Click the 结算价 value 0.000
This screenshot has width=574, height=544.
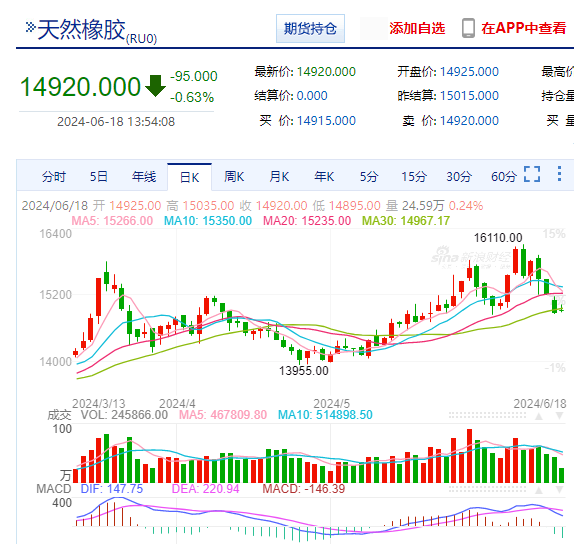[312, 96]
